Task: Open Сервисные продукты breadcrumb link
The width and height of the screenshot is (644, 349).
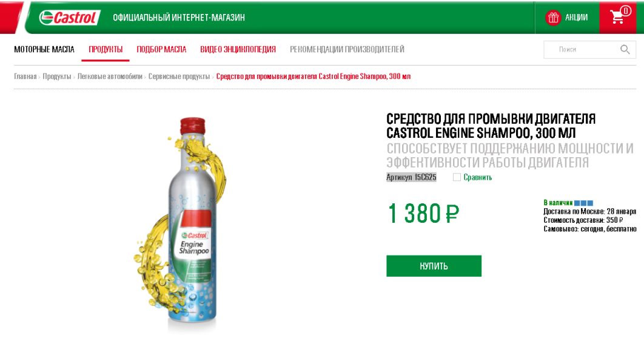Action: pyautogui.click(x=179, y=76)
